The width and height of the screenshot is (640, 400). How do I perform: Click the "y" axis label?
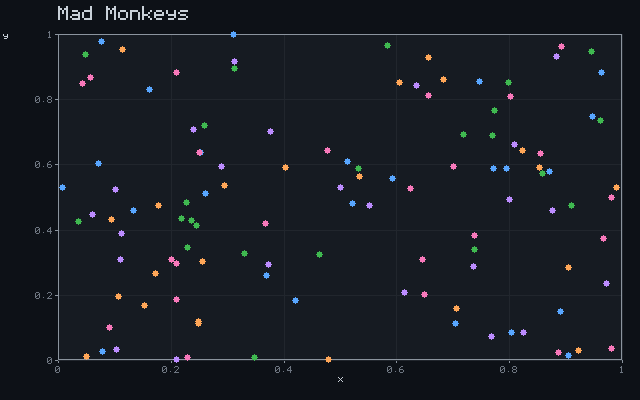click(5, 36)
